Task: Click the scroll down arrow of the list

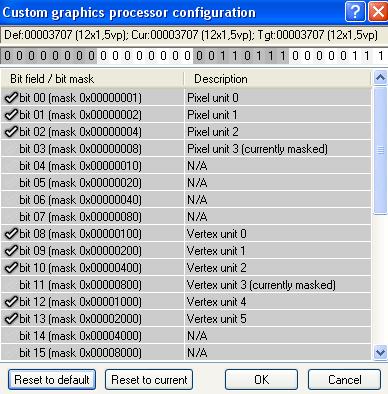Action: coord(380,352)
